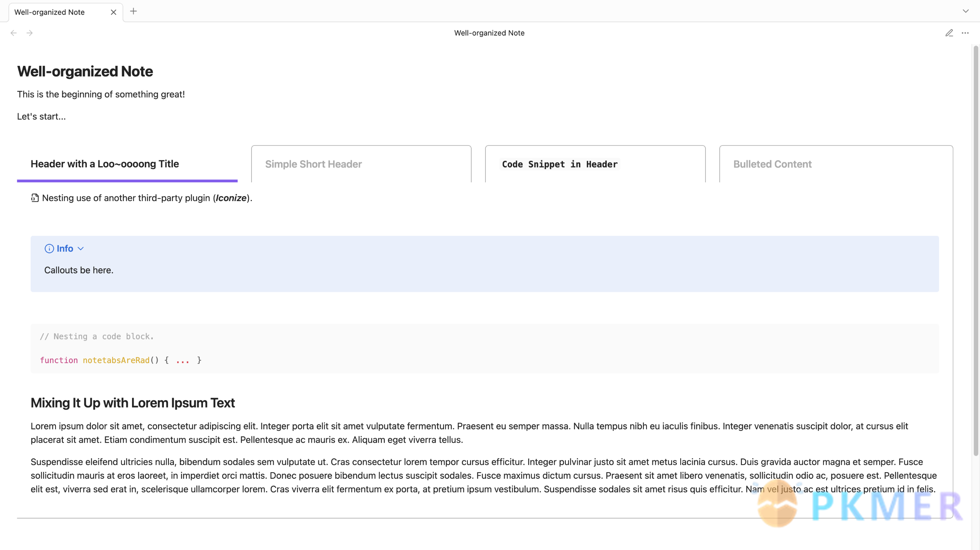The height and width of the screenshot is (550, 980).
Task: Open the Bulleted Content tab
Action: 836,164
